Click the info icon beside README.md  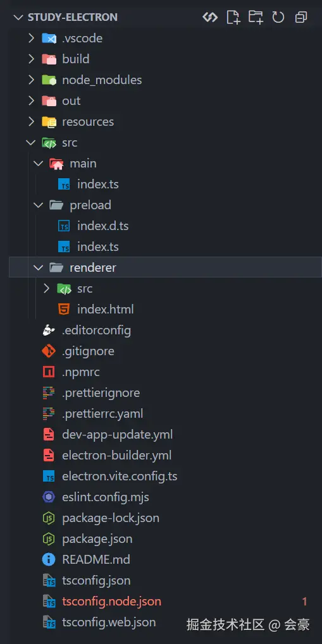[49, 559]
